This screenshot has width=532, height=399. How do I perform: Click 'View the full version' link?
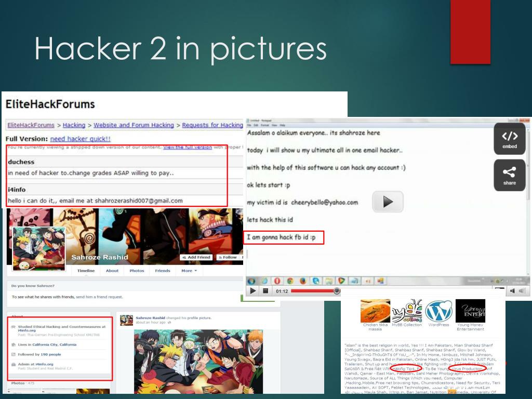pos(188,147)
